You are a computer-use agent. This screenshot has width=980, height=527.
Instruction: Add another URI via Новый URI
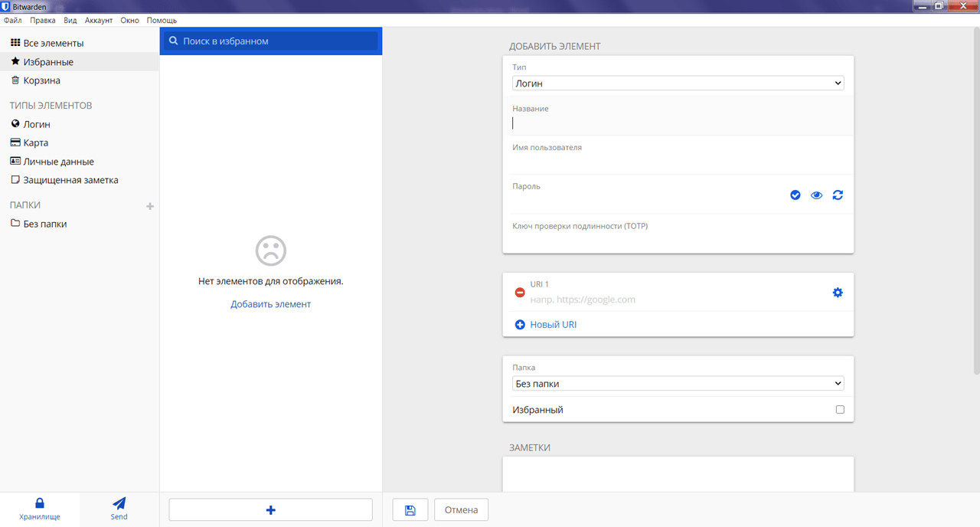(x=546, y=325)
